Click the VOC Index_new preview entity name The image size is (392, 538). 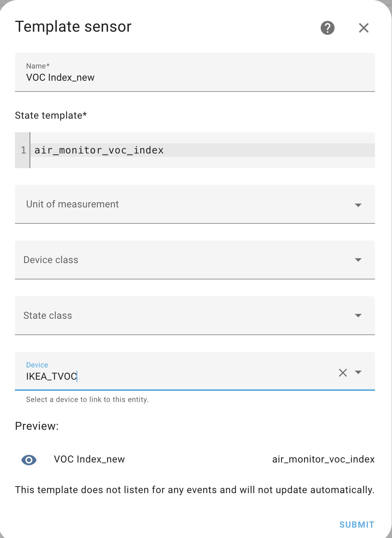click(89, 459)
